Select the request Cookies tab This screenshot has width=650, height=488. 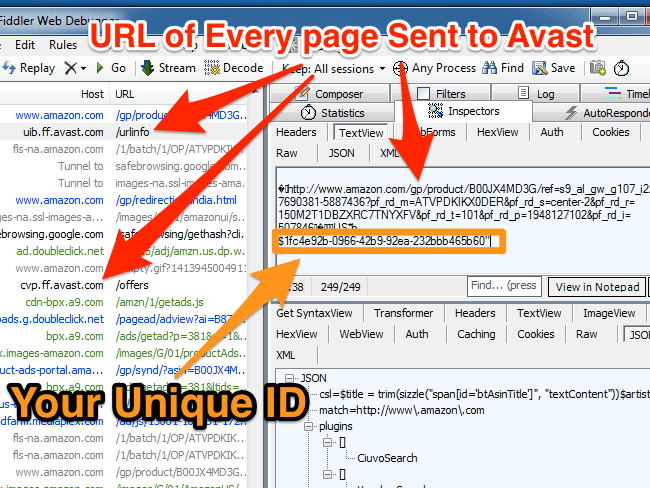point(611,132)
